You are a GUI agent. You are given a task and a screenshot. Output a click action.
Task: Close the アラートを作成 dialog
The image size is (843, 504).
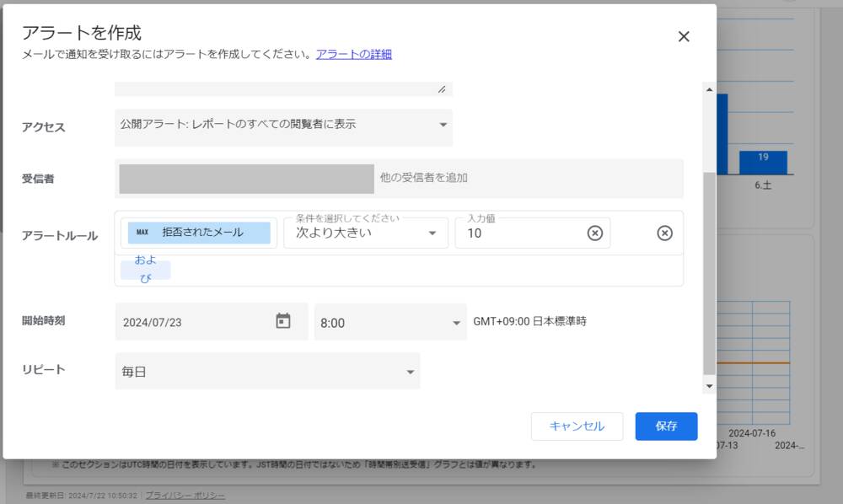[x=684, y=36]
